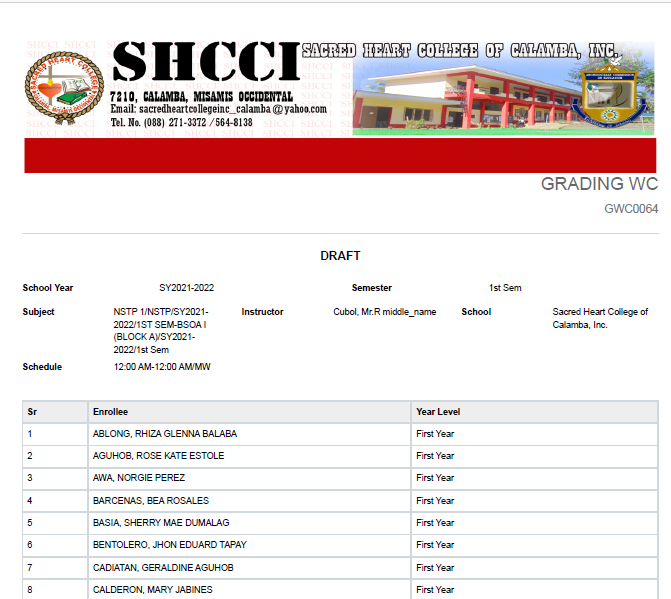Image resolution: width=671 pixels, height=599 pixels.
Task: Select the SY2021-2022 school year value
Action: click(186, 288)
